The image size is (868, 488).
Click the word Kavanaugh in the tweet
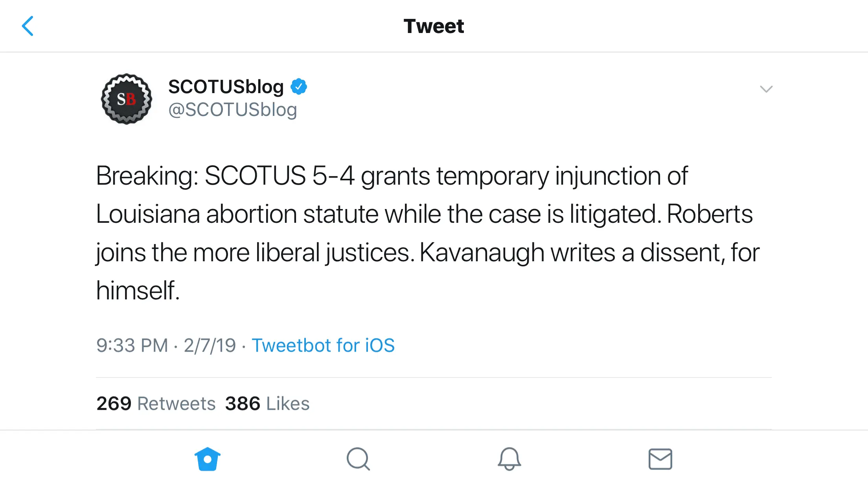tap(482, 252)
